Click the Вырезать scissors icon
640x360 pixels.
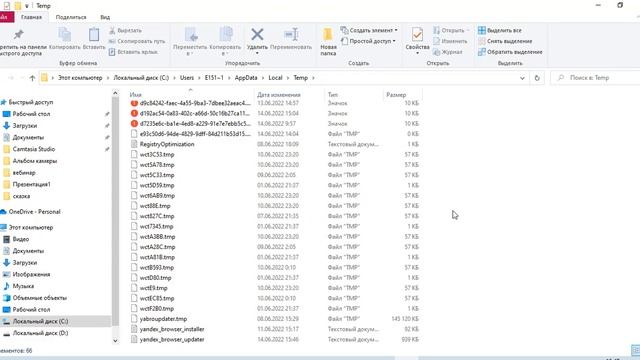click(112, 31)
